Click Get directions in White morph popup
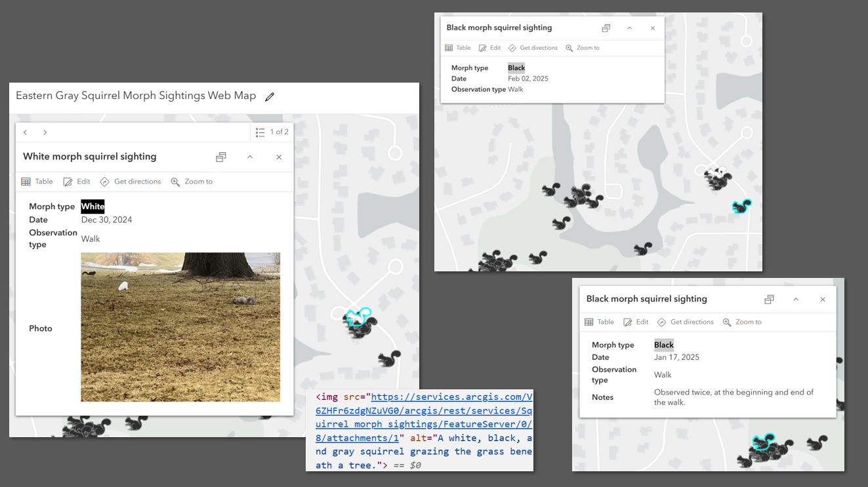 pos(131,181)
